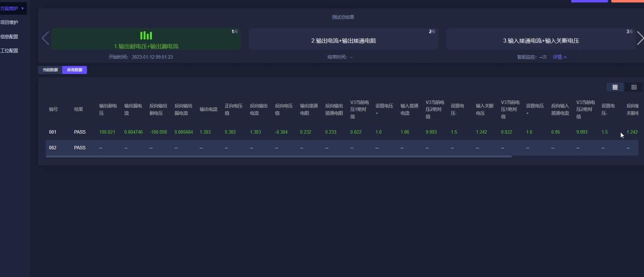This screenshot has width=644, height=277.
Task: Open 信息配置 in the sidebar menu
Action: [9, 37]
